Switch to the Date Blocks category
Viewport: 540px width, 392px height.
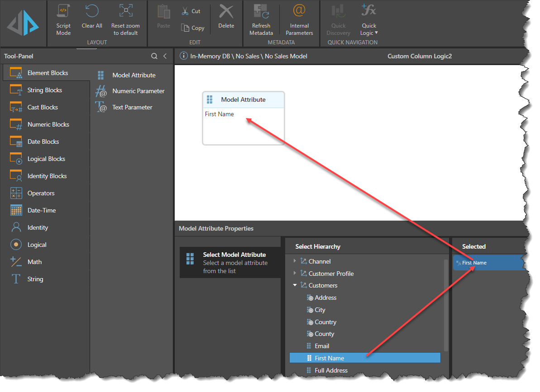[x=43, y=142]
